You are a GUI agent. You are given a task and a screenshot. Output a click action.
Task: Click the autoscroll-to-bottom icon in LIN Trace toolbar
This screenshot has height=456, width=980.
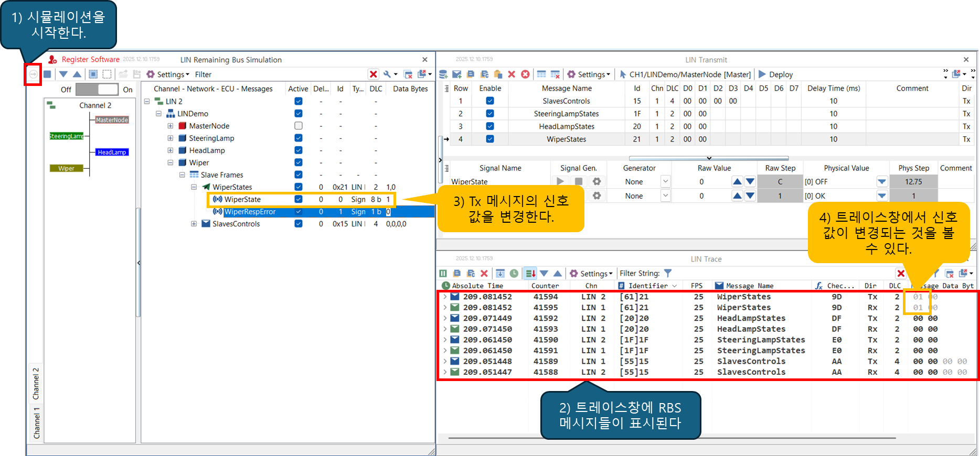500,274
